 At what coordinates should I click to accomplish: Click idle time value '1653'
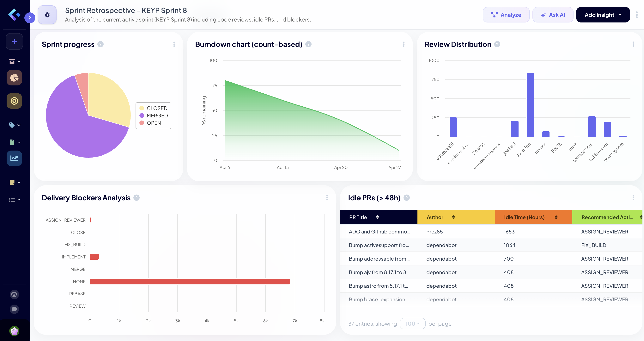point(509,231)
